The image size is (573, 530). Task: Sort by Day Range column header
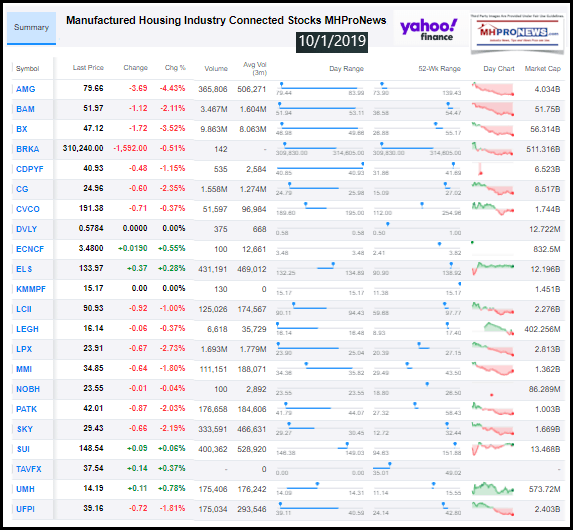[346, 69]
